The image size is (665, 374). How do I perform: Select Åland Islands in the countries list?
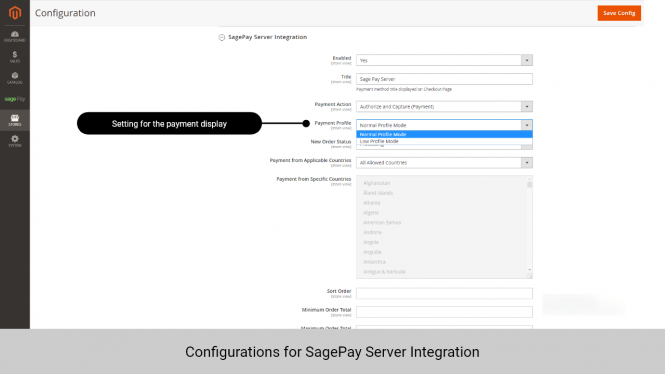378,193
